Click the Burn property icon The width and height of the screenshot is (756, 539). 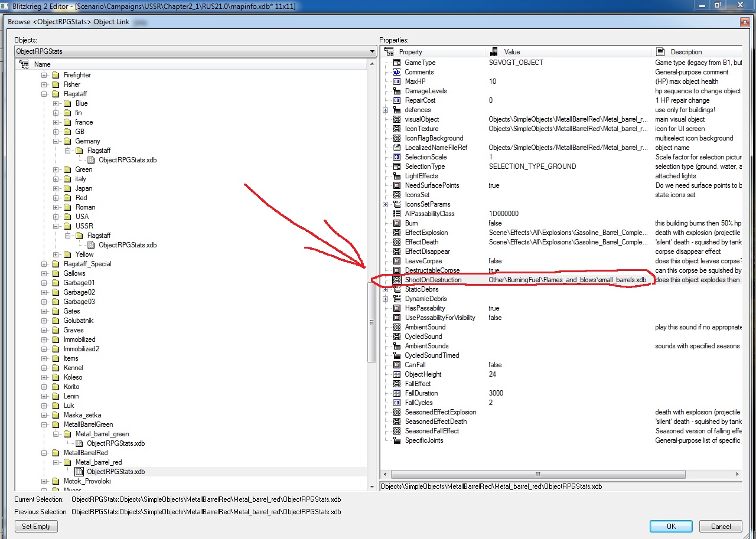point(397,223)
